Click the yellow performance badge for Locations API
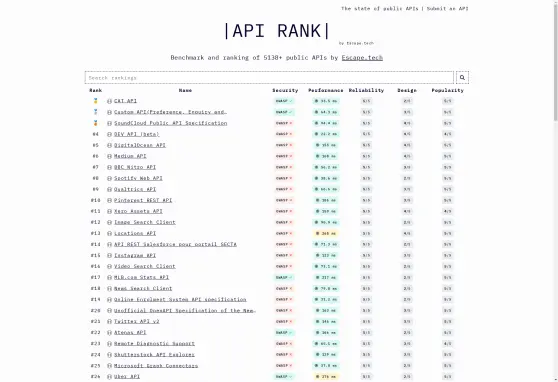The image size is (558, 382). pos(325,234)
